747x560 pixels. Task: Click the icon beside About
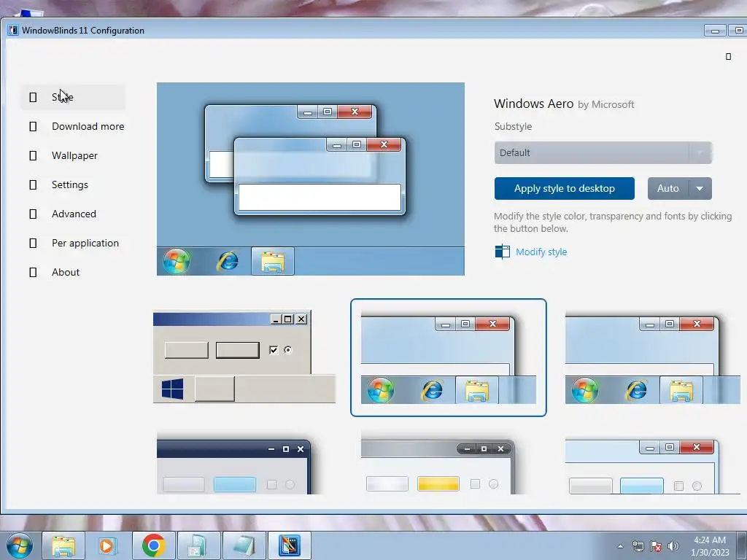[x=33, y=273]
